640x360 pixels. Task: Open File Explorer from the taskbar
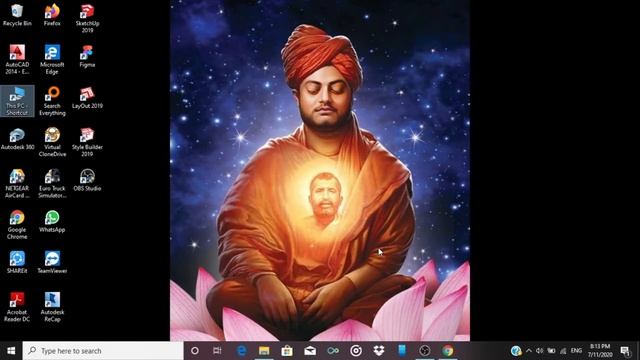[x=264, y=351]
